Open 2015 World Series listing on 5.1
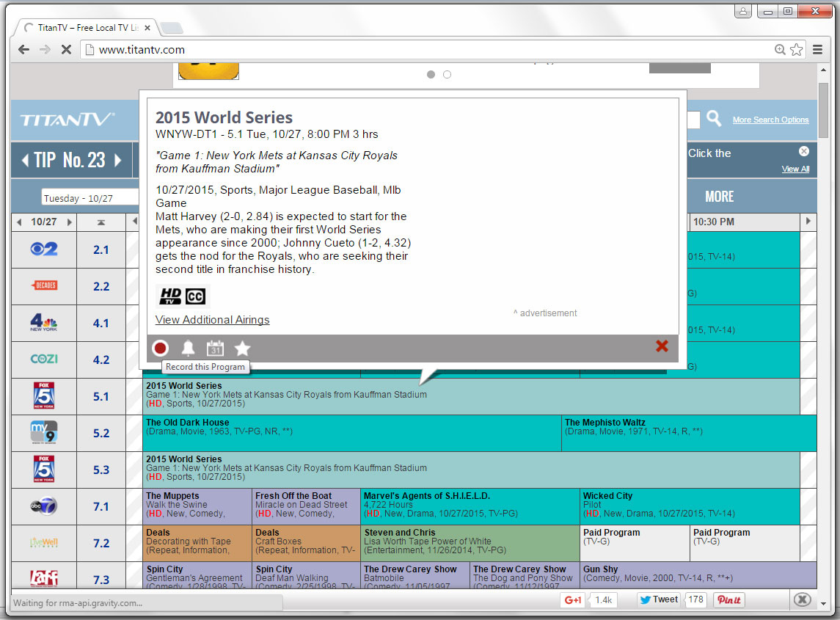This screenshot has width=840, height=620. [472, 396]
